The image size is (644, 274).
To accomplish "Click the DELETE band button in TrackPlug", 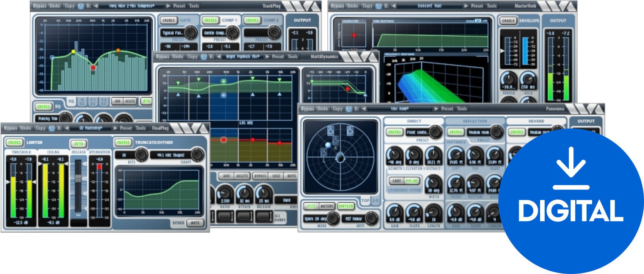I will click(x=130, y=101).
